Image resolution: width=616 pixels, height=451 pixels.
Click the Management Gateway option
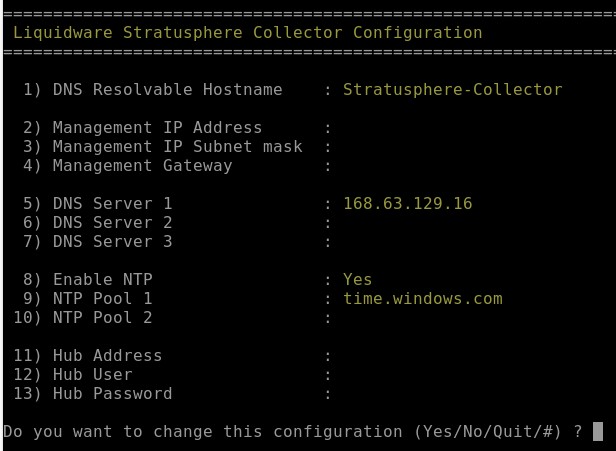click(128, 166)
